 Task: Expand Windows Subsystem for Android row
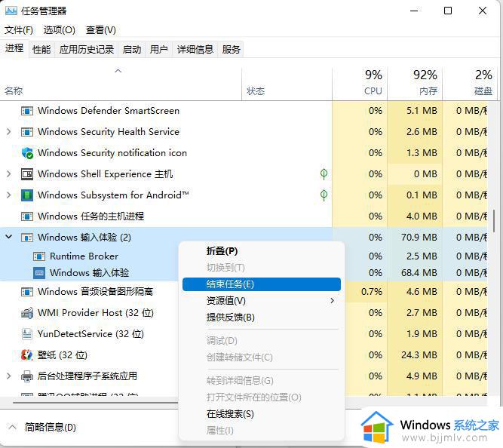click(8, 195)
